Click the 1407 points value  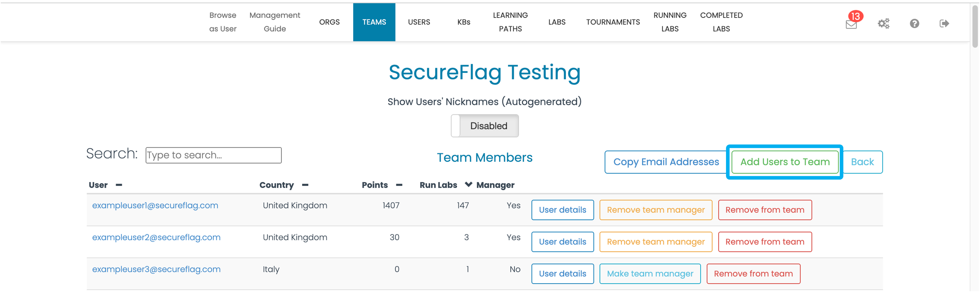tap(391, 206)
